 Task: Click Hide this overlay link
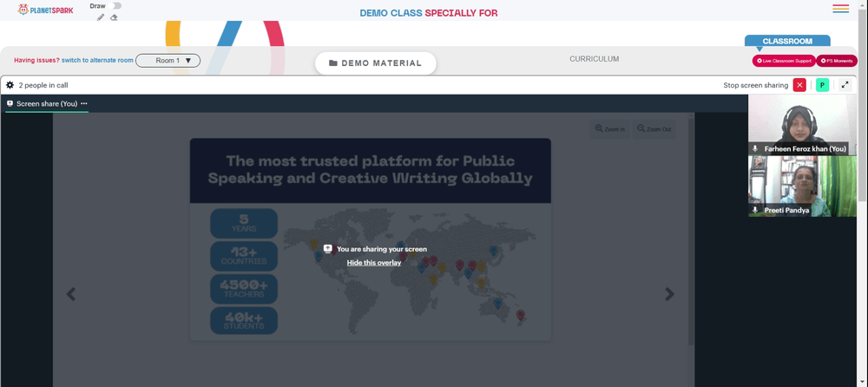(373, 262)
